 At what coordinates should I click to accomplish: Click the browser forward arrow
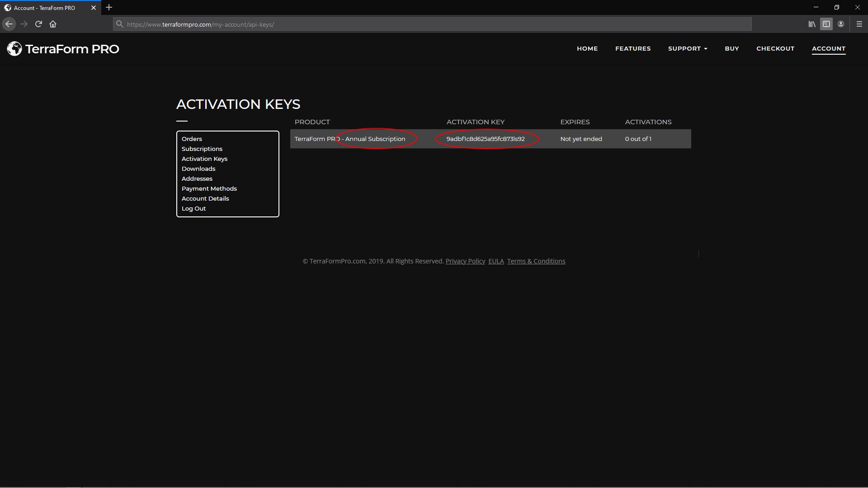(24, 24)
